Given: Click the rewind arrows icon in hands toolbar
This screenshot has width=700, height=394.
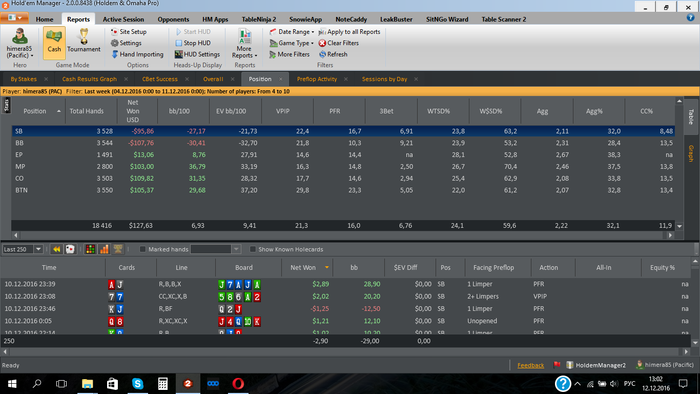Looking at the screenshot, I should point(56,249).
